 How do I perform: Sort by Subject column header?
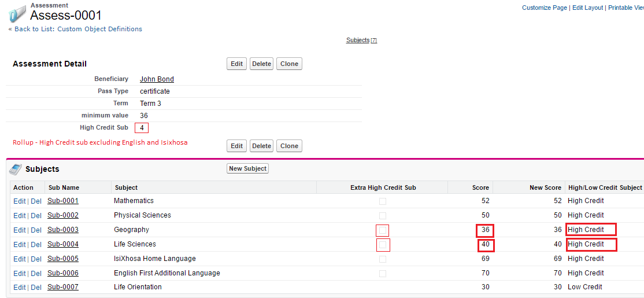[x=127, y=188]
